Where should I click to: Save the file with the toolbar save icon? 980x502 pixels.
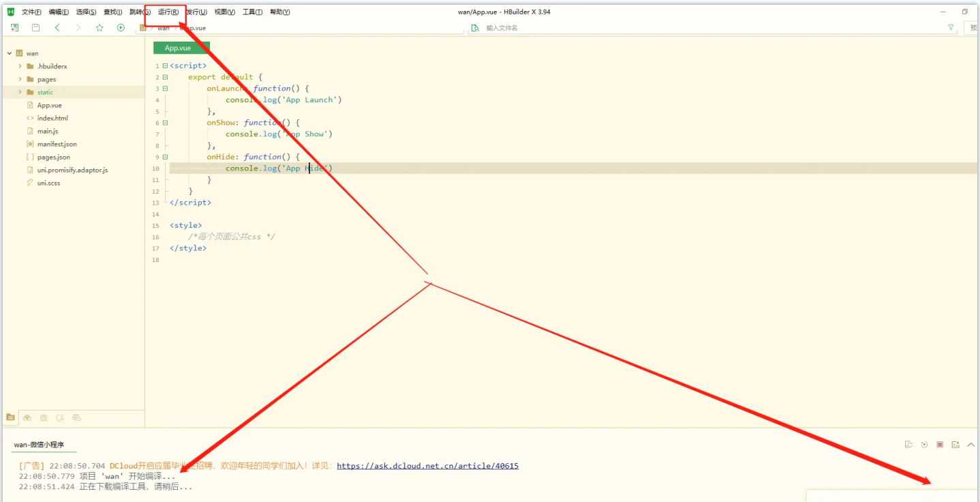pos(36,28)
